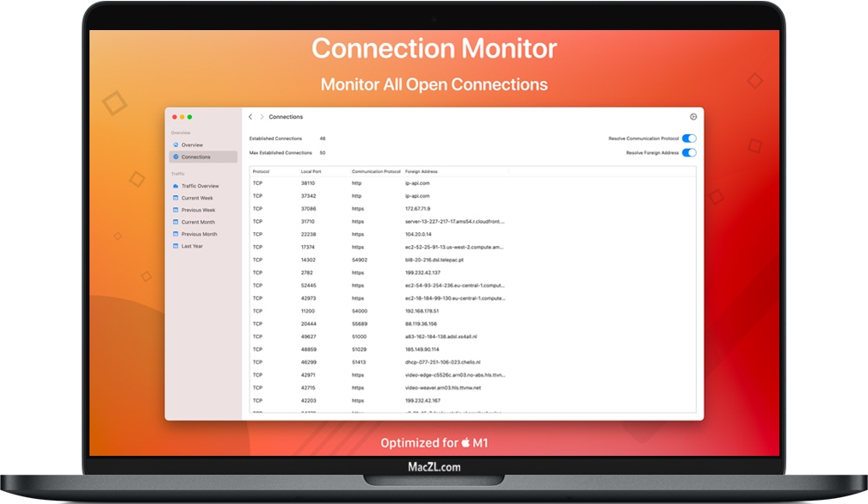Image resolution: width=868 pixels, height=504 pixels.
Task: View Last Year traffic
Action: click(203, 246)
